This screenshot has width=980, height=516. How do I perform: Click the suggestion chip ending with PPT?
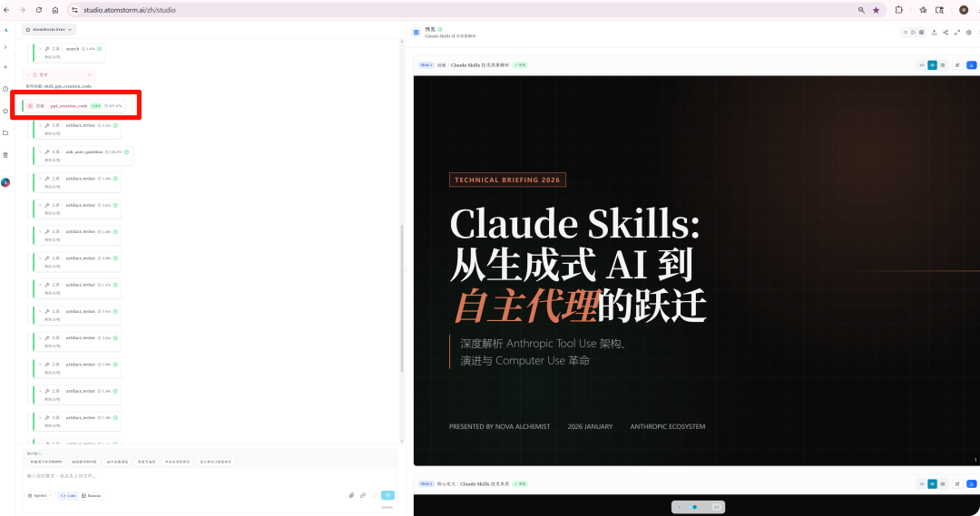coord(46,462)
